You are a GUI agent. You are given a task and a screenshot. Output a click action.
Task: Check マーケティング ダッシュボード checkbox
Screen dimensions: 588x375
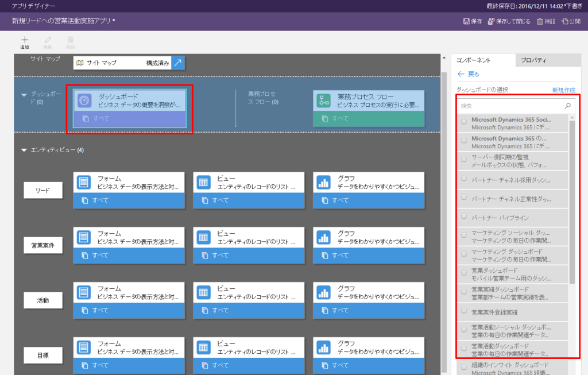coord(464,254)
